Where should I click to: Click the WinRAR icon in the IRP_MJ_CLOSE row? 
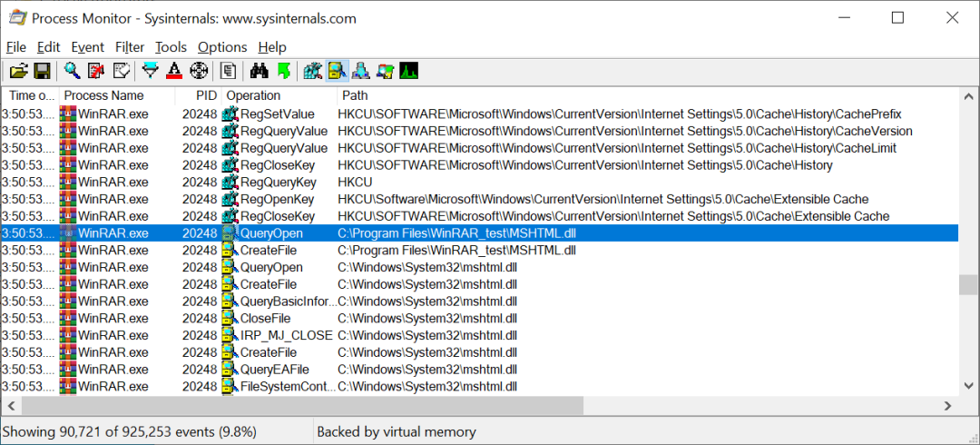[67, 335]
